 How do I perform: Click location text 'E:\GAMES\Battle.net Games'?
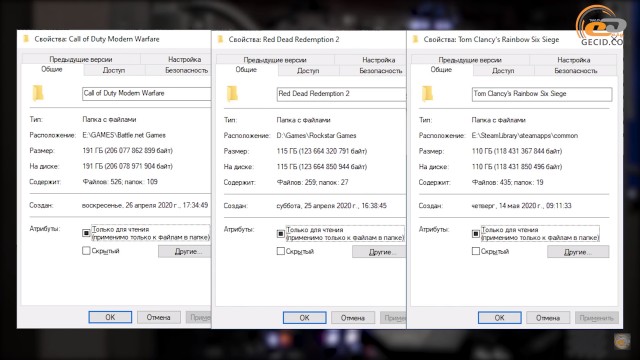pos(124,135)
